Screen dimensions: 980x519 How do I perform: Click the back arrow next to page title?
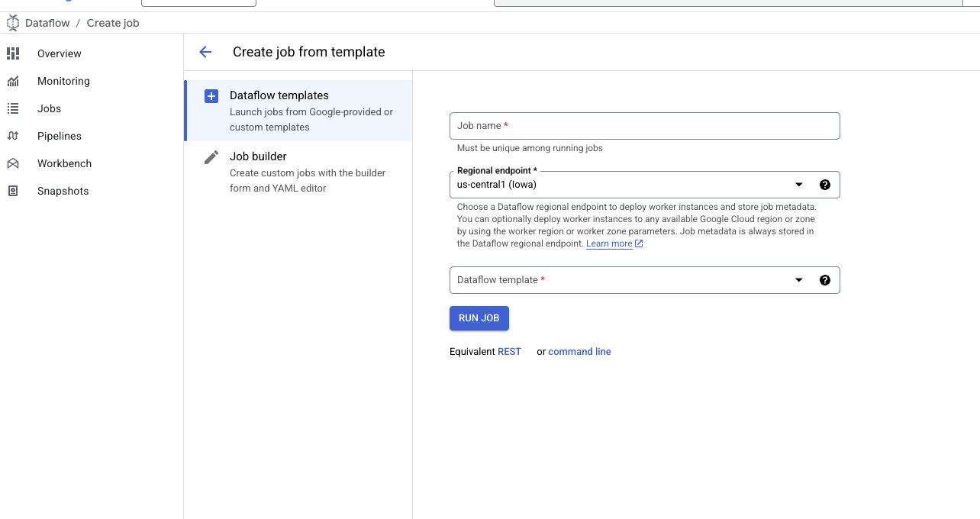point(205,52)
